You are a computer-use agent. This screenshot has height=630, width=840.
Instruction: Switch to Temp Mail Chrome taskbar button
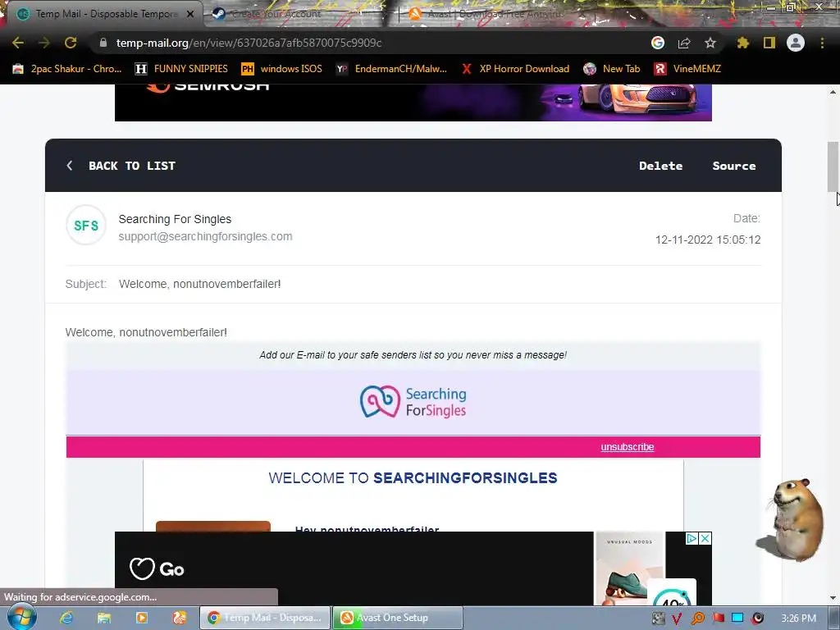pos(265,618)
